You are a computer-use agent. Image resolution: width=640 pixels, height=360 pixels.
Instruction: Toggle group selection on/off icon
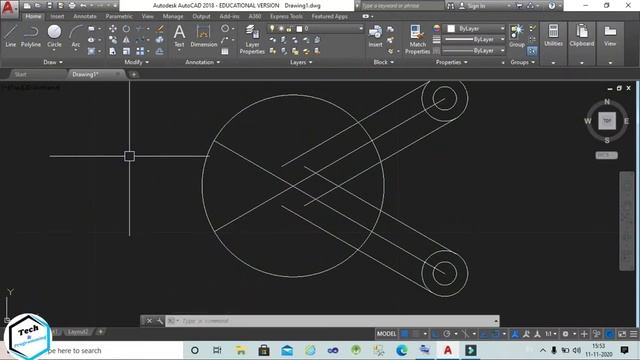pos(532,51)
